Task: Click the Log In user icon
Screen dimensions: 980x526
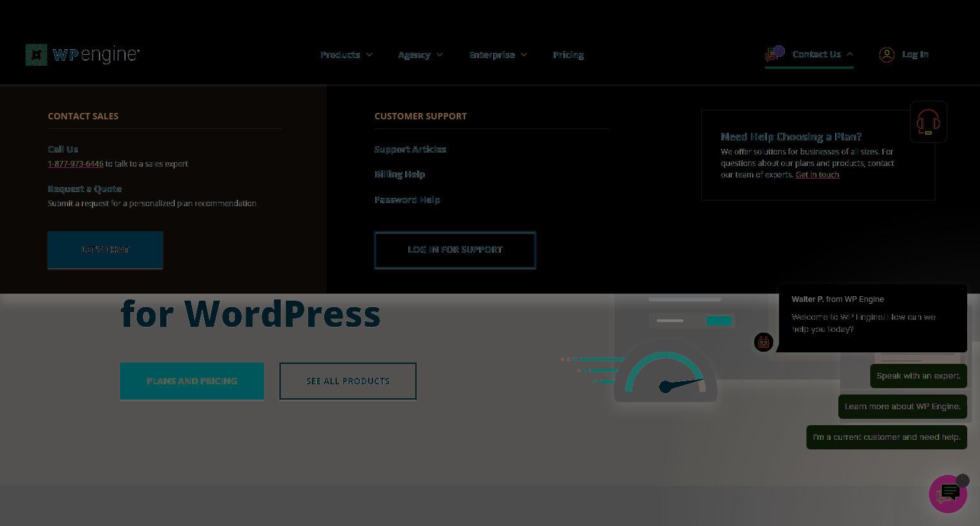Action: (887, 55)
